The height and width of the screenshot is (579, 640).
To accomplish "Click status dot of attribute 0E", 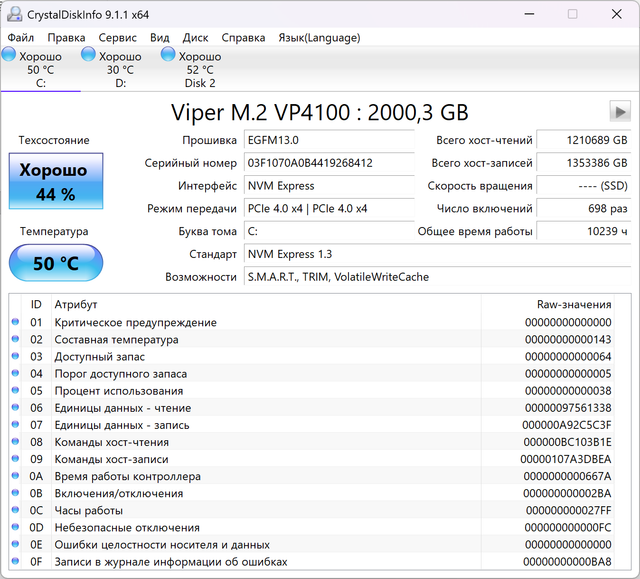I will point(16,544).
